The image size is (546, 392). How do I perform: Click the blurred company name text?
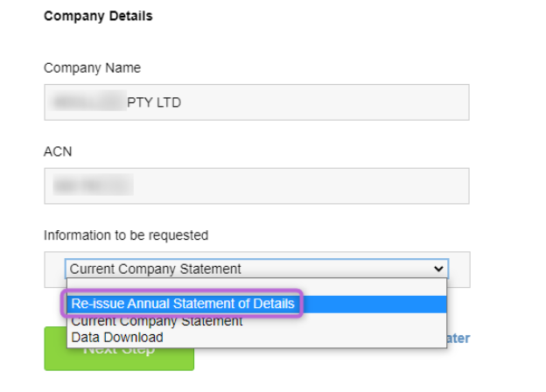tap(88, 102)
